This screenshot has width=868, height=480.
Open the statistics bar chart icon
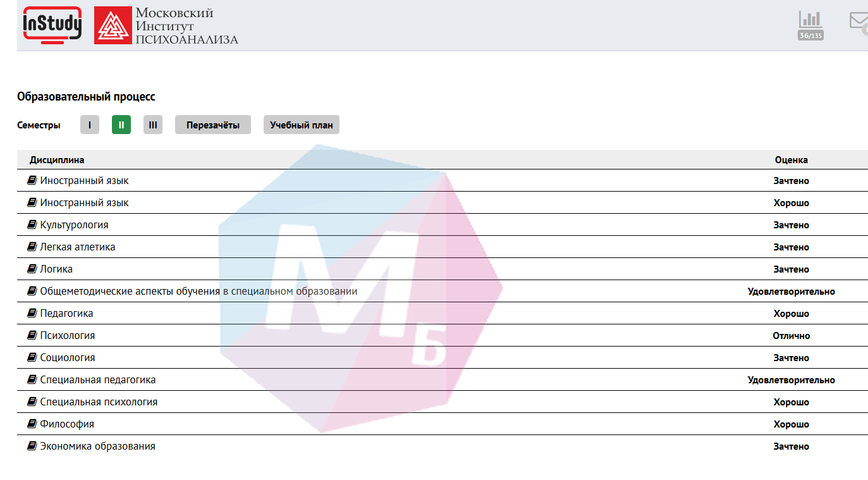point(810,25)
